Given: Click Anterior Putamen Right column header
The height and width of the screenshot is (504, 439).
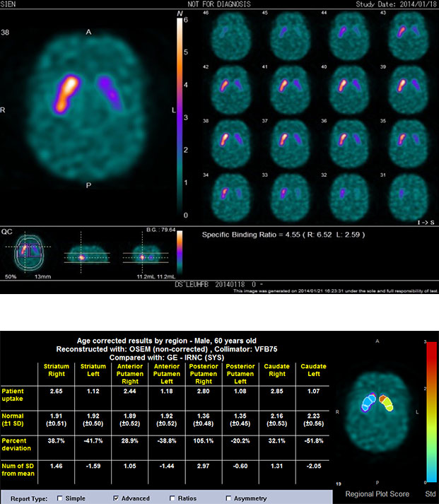Looking at the screenshot, I should pos(130,374).
